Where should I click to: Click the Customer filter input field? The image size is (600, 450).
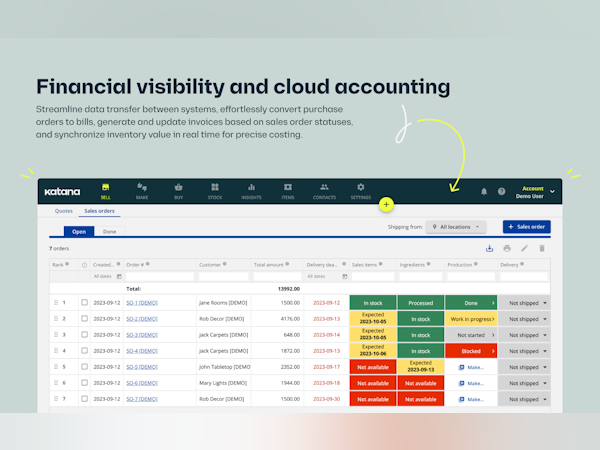[224, 276]
